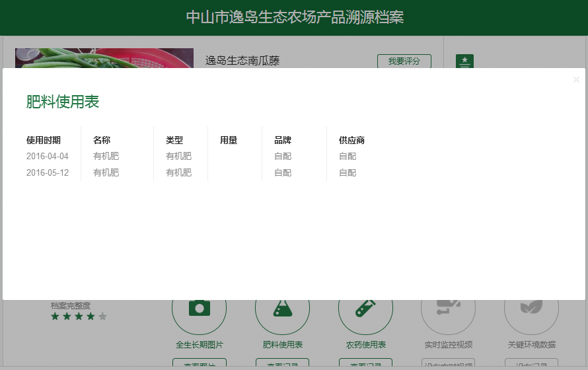Click the 档案完整度 star rating

pyautogui.click(x=79, y=316)
